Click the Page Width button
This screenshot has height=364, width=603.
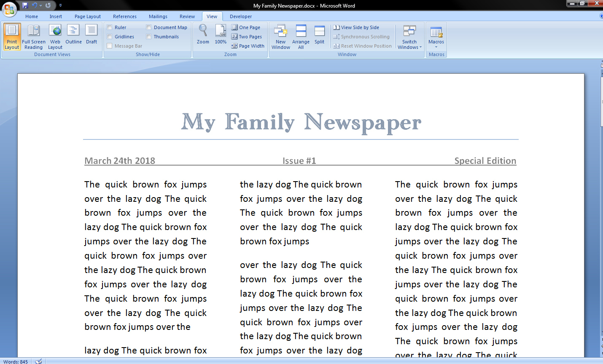tap(248, 46)
